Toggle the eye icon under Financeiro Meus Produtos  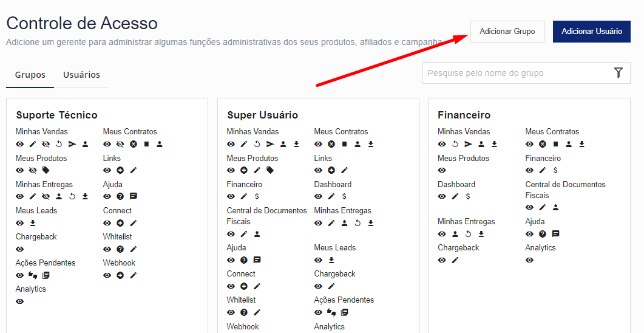[x=441, y=171]
